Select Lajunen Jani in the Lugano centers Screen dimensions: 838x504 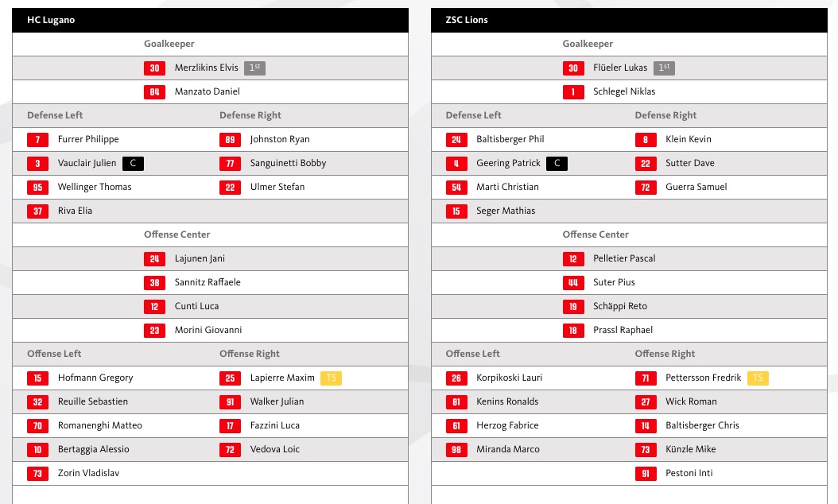pos(200,258)
